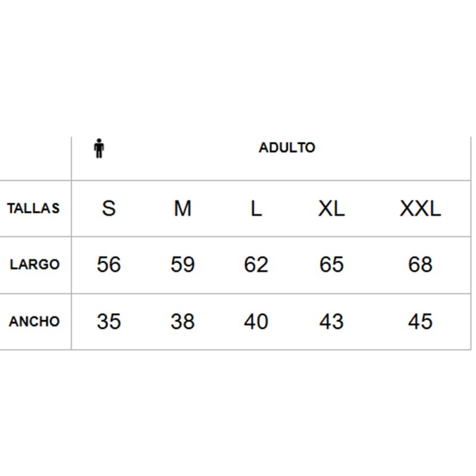Screen dimensions: 476x476
Task: Click LARGO value 68
Action: coord(420,264)
